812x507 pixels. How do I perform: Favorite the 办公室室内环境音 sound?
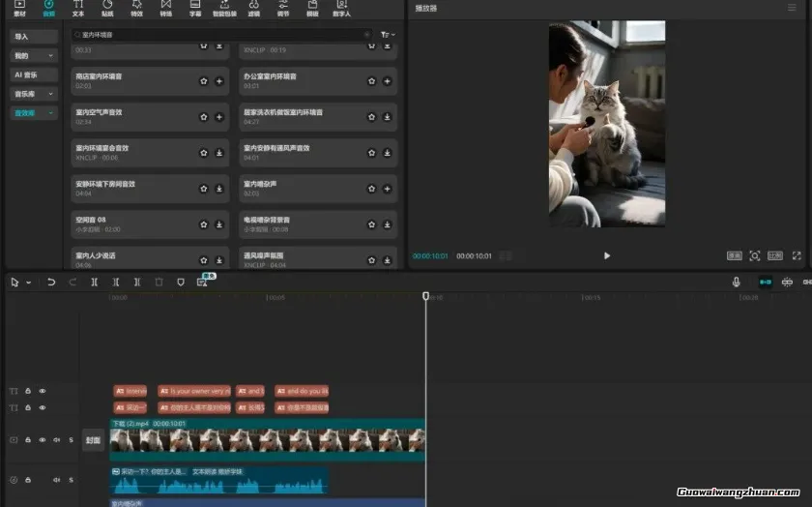[371, 81]
